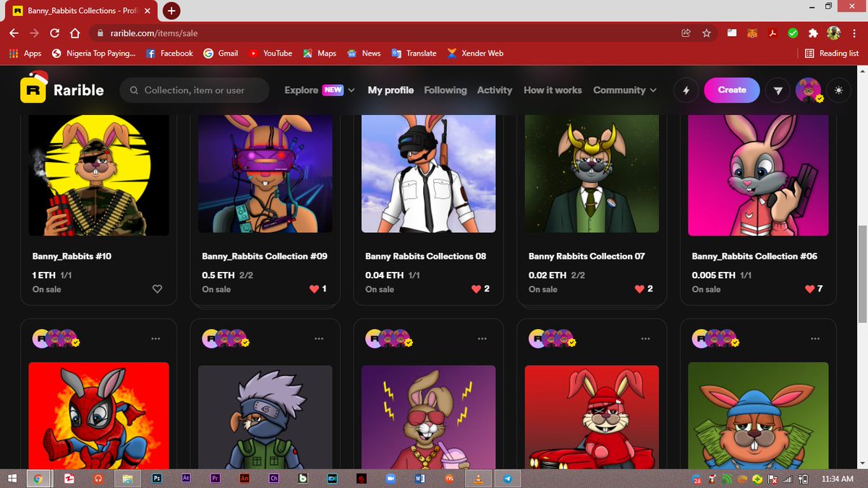Screen dimensions: 868x488
Task: Open Banny_Rabbits Collection #06 title link
Action: (x=755, y=256)
